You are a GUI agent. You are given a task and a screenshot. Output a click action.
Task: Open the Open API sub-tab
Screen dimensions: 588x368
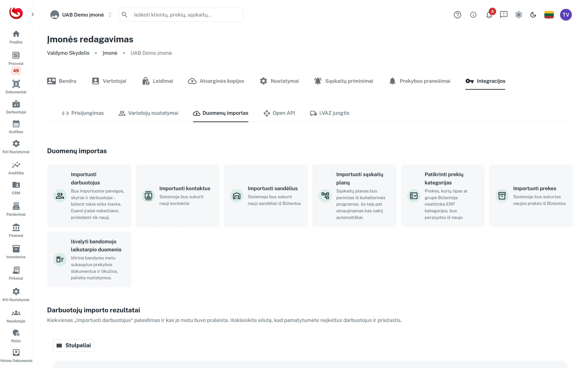click(x=279, y=113)
